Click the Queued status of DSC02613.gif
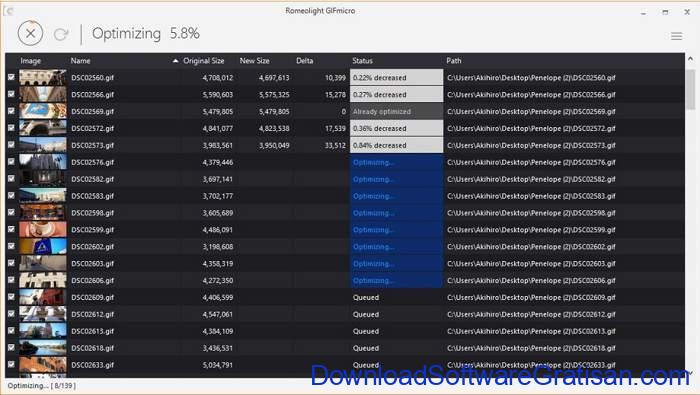 (x=366, y=331)
